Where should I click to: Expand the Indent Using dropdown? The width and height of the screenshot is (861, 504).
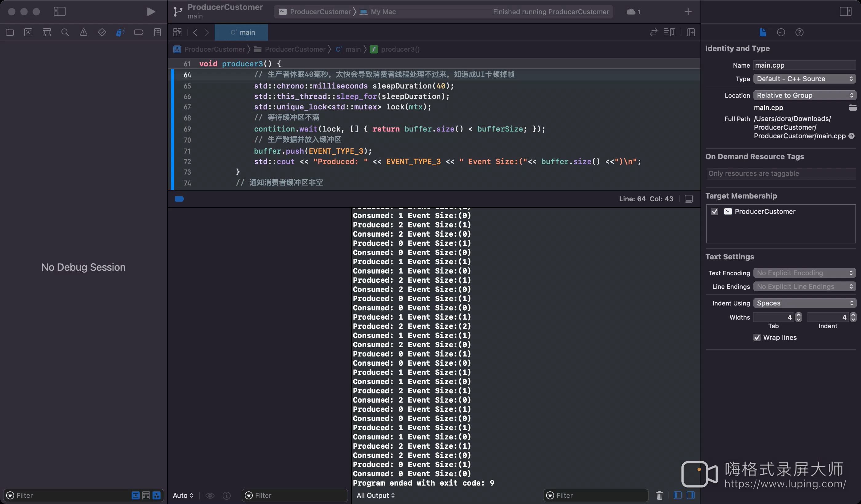click(804, 302)
